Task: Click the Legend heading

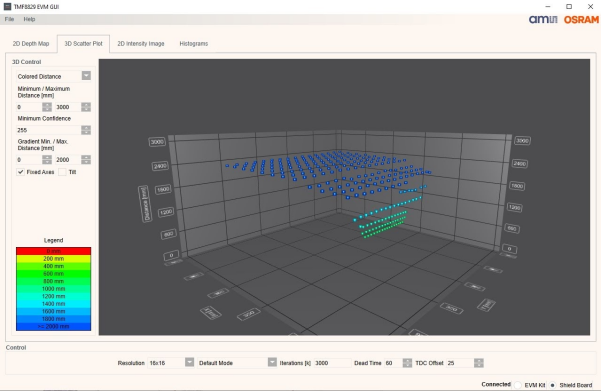Action: (x=53, y=240)
